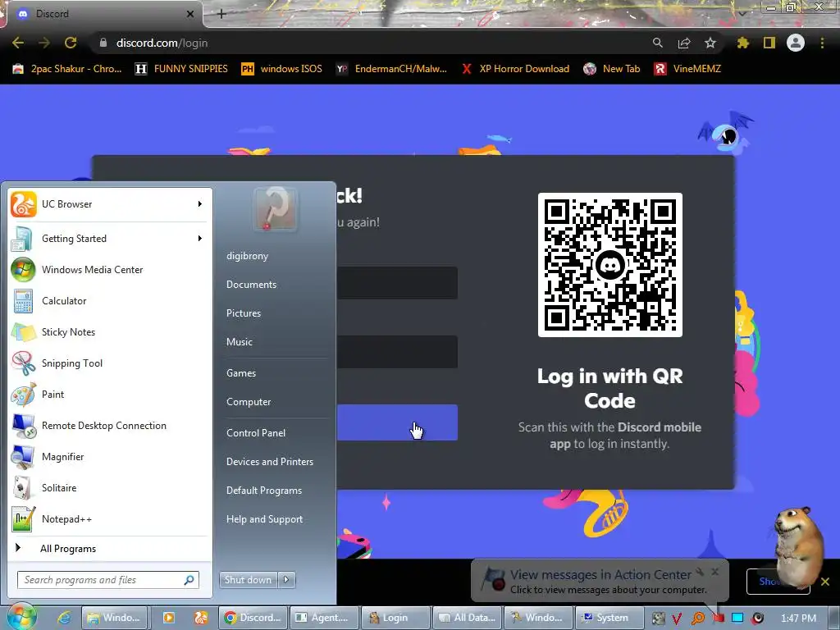Open digibrony user folder

pyautogui.click(x=247, y=256)
